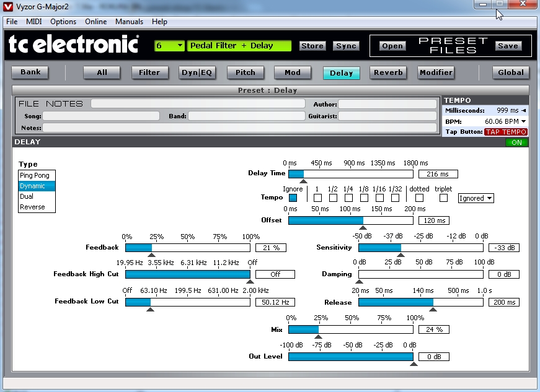Viewport: 540px width, 392px height.
Task: Switch to the All tab
Action: (x=102, y=72)
